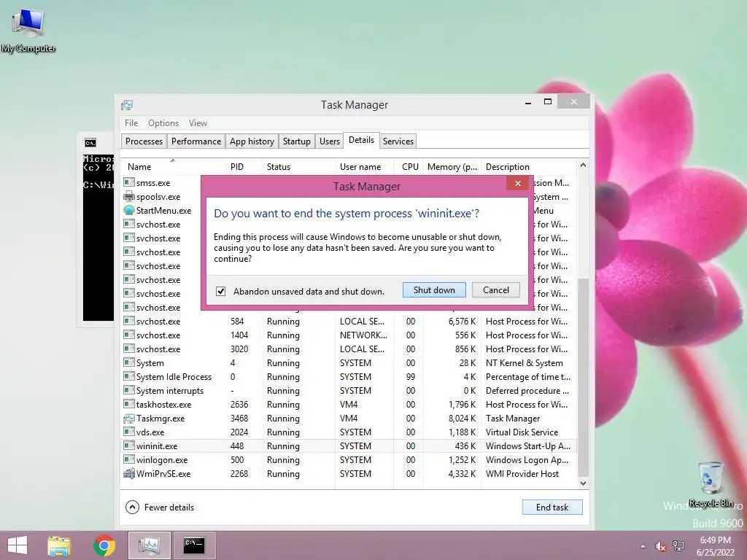747x560 pixels.
Task: Click the Windows Start button
Action: (x=18, y=545)
